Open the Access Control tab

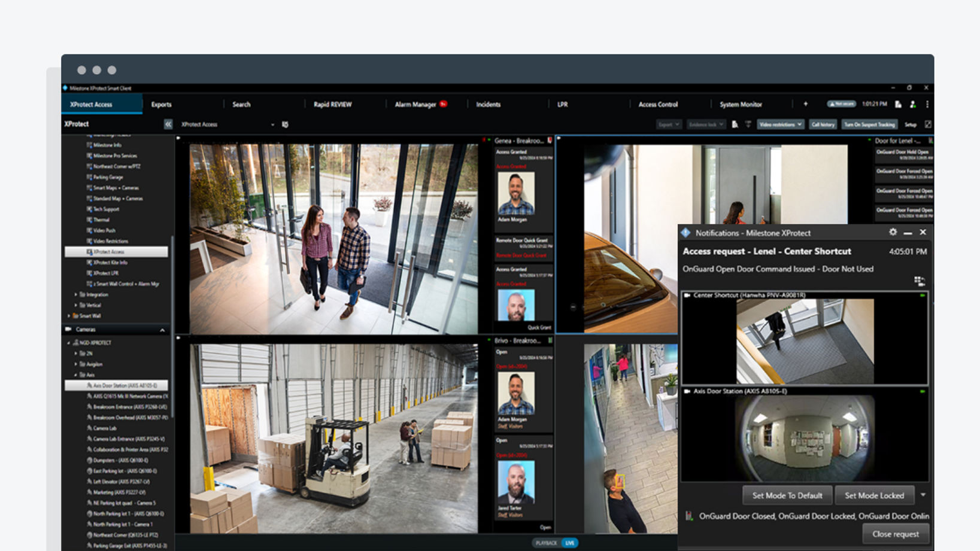pos(658,104)
